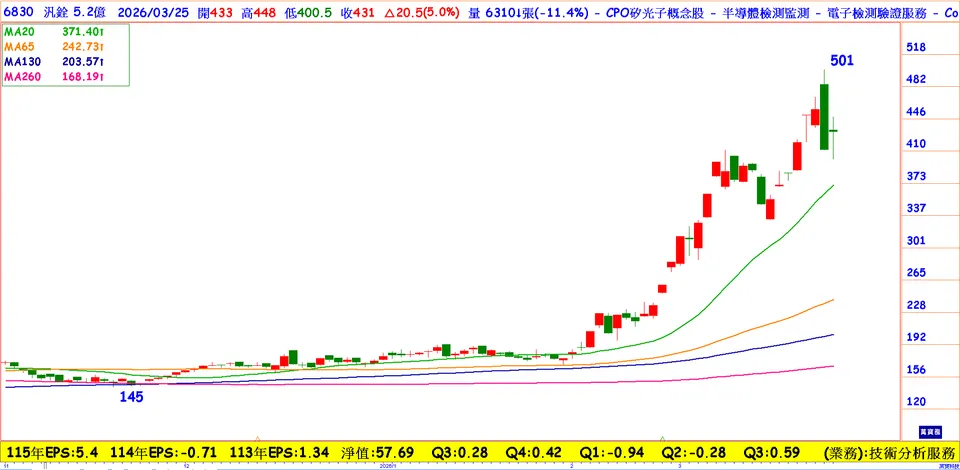
Task: Click the opening price 開433 value
Action: [215, 12]
